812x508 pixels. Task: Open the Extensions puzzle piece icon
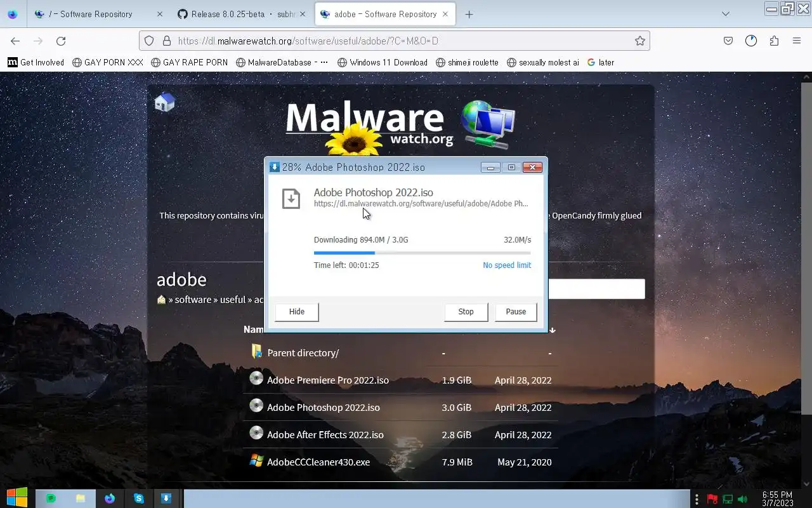pos(774,41)
